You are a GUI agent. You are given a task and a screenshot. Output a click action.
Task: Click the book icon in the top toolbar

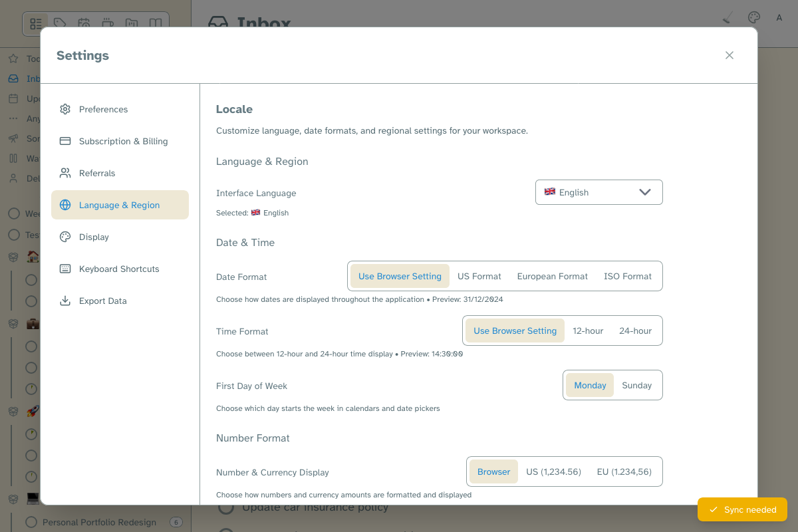(156, 23)
